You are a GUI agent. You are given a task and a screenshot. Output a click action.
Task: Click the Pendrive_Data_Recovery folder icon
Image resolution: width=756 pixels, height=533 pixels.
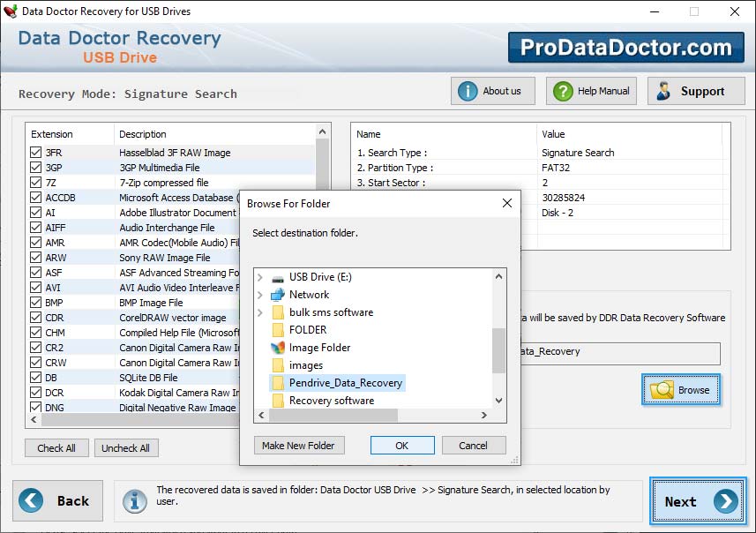(278, 383)
